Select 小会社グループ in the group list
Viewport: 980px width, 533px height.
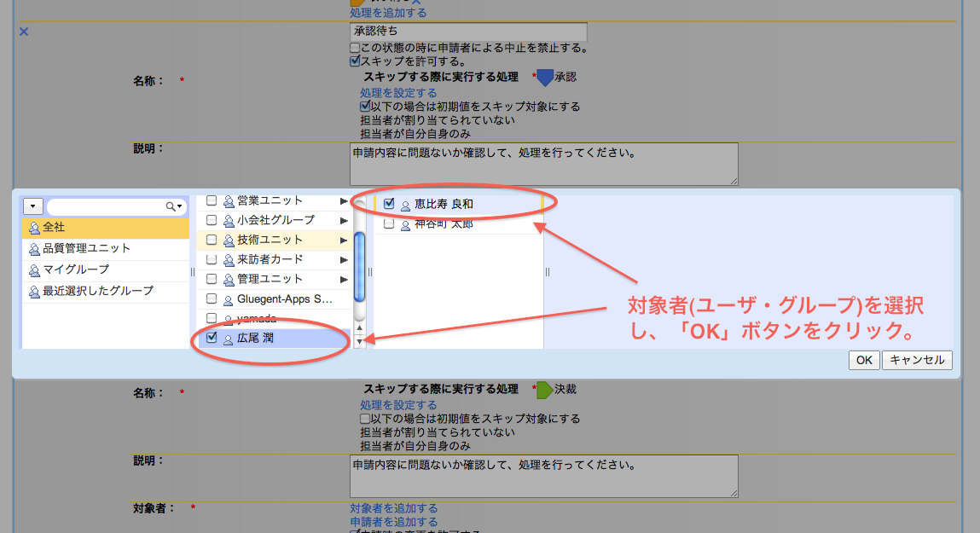pyautogui.click(x=275, y=220)
